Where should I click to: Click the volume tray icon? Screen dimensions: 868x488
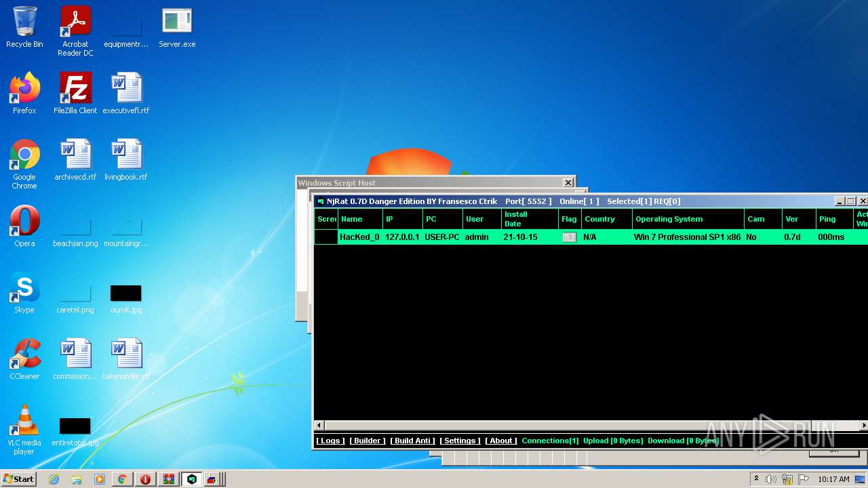tap(770, 479)
